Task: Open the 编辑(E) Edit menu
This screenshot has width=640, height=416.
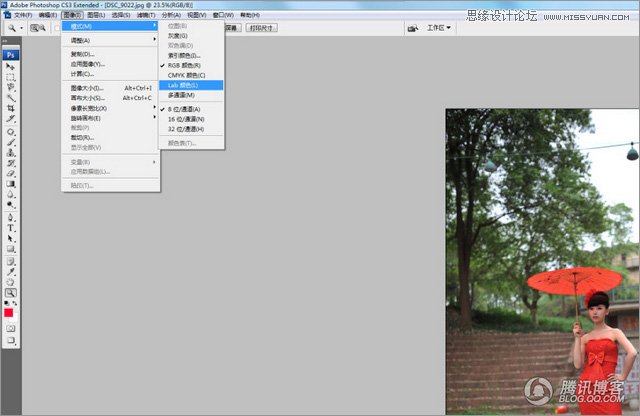Action: 48,15
